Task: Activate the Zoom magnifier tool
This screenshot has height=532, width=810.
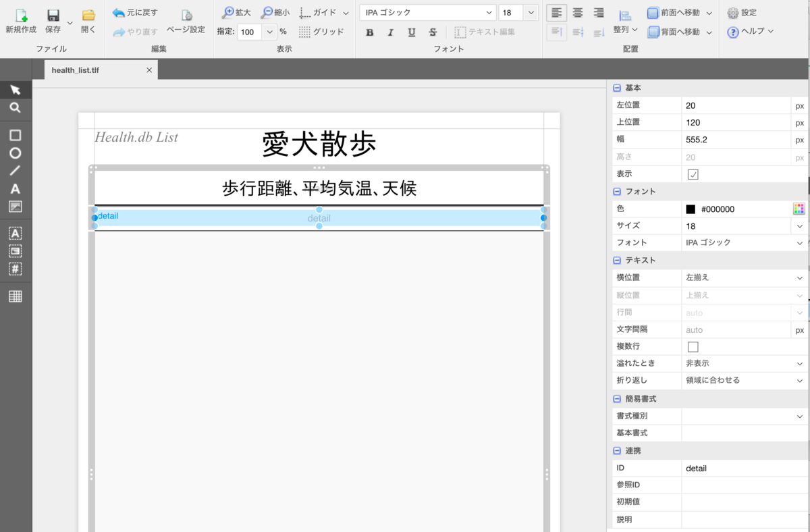Action: tap(16, 107)
